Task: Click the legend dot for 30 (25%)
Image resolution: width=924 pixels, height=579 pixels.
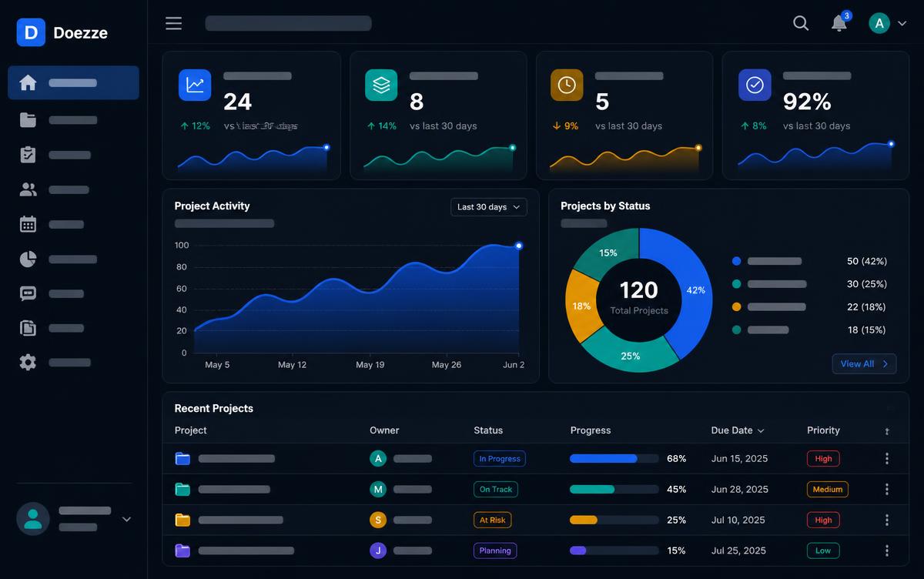Action: tap(737, 283)
